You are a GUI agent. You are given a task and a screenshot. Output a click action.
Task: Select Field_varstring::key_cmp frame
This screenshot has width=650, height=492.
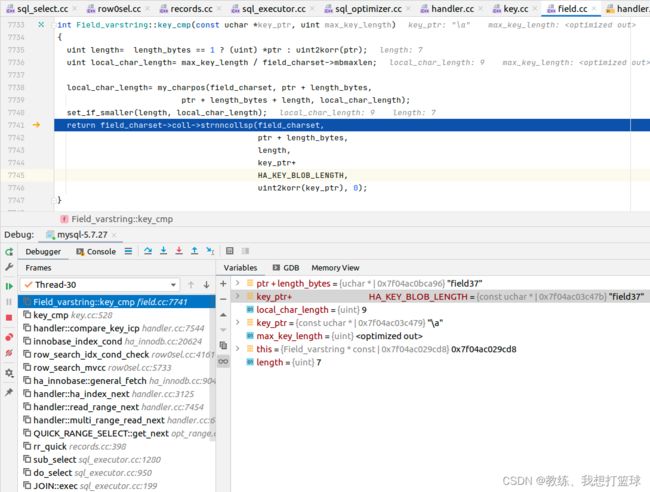[x=116, y=302]
